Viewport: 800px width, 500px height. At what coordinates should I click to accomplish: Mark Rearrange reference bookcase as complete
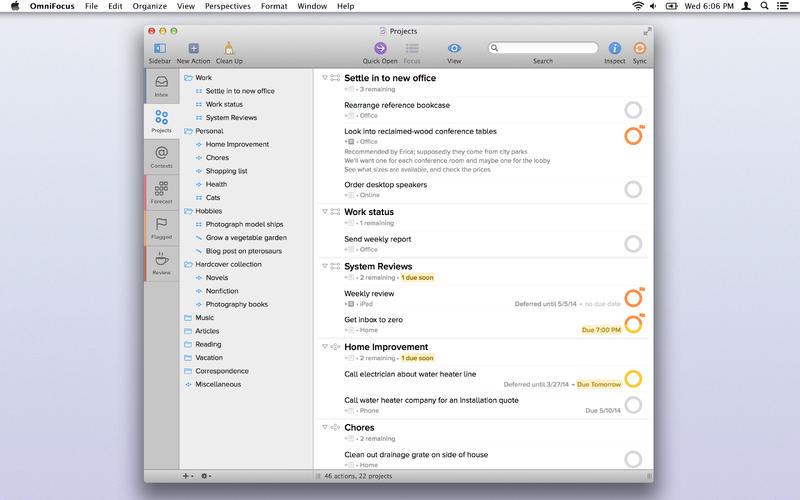tap(633, 110)
